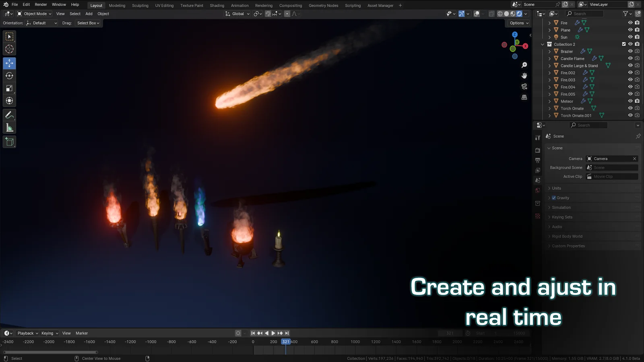
Task: Select the Measure tool
Action: pyautogui.click(x=9, y=127)
